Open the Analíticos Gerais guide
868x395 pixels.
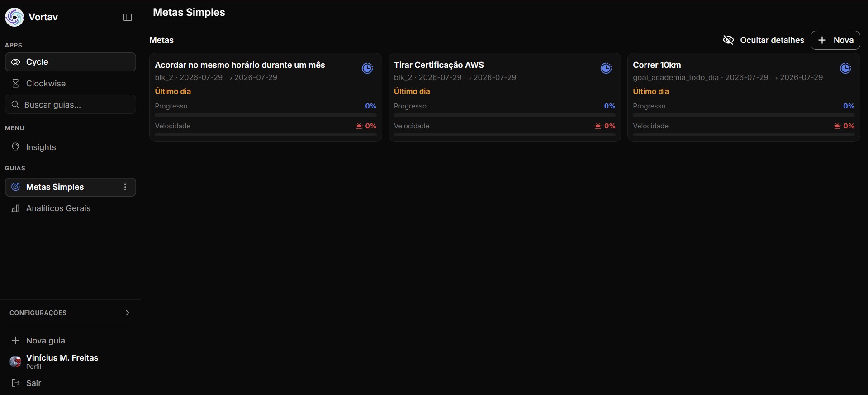tap(71, 208)
